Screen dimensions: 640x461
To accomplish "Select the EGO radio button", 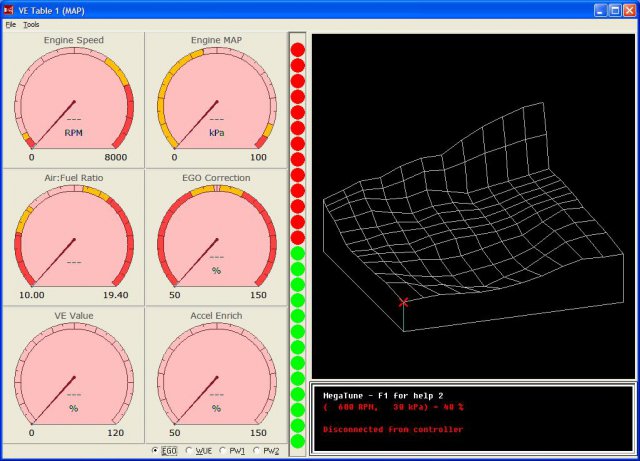I will click(x=155, y=451).
